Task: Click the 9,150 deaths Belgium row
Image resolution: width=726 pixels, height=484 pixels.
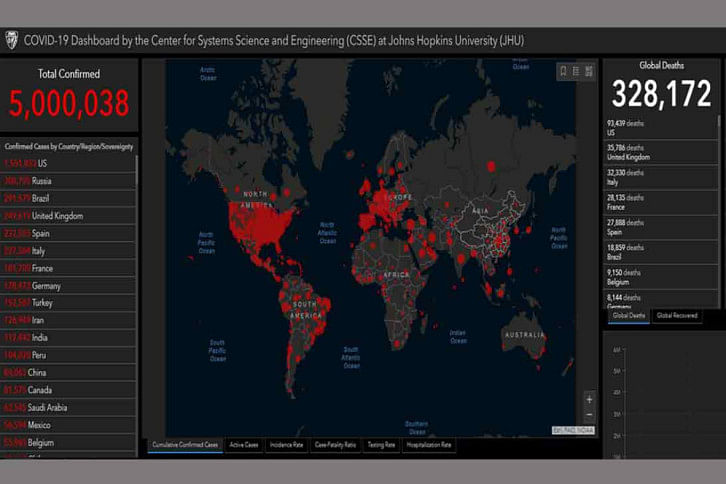Action: [660, 277]
